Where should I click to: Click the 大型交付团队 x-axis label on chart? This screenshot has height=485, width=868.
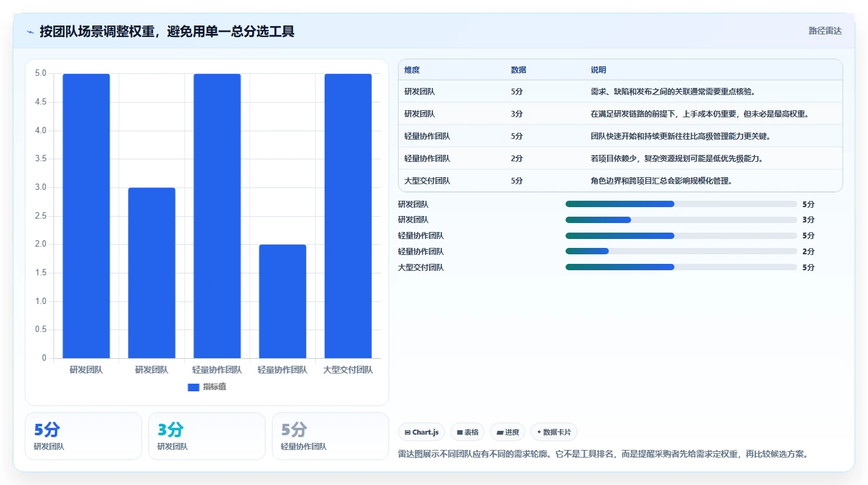coord(348,370)
